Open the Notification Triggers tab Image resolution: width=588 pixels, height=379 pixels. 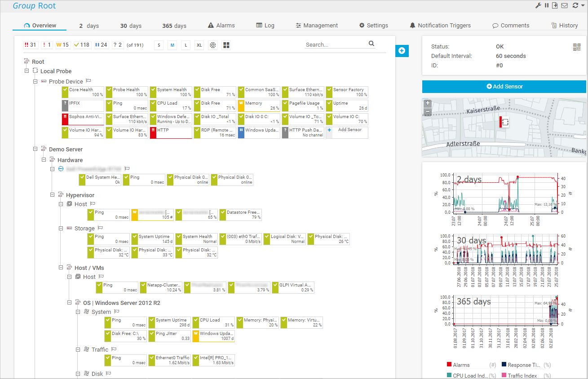(440, 26)
